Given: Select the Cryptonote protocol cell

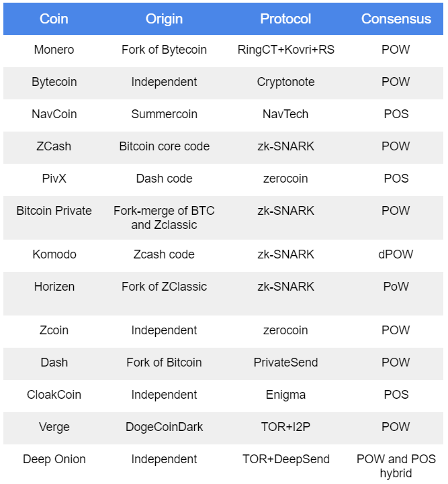Looking at the screenshot, I should tap(285, 82).
